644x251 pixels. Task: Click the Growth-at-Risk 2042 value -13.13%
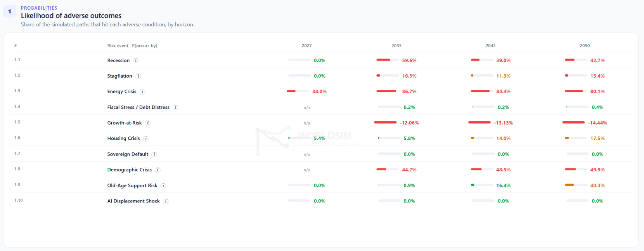point(503,123)
